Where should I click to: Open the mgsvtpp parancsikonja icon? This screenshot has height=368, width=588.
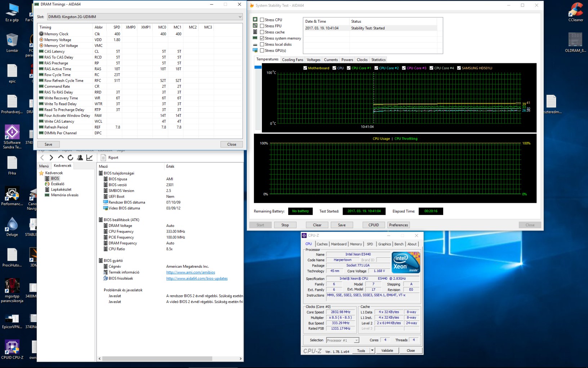click(x=12, y=290)
